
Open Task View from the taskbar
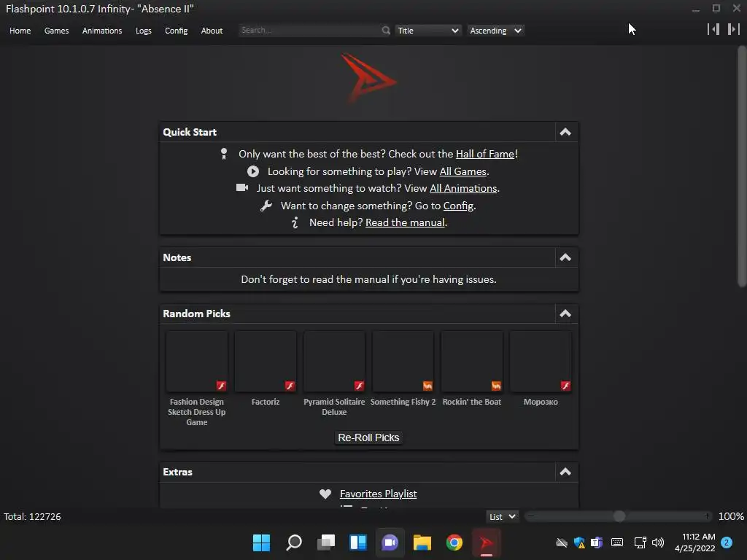[x=326, y=542]
